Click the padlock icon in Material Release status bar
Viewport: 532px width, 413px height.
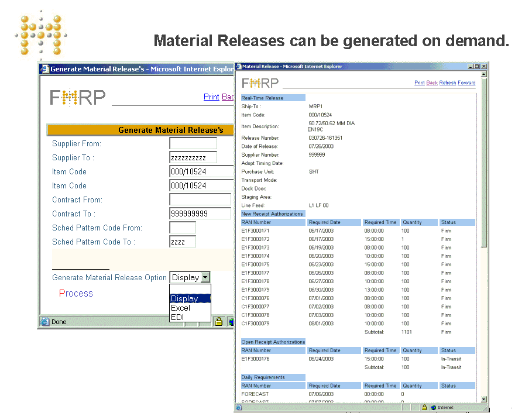(x=424, y=407)
